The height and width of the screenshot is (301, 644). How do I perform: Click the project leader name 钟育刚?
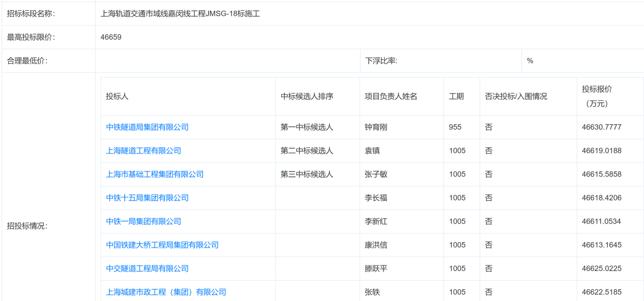376,127
